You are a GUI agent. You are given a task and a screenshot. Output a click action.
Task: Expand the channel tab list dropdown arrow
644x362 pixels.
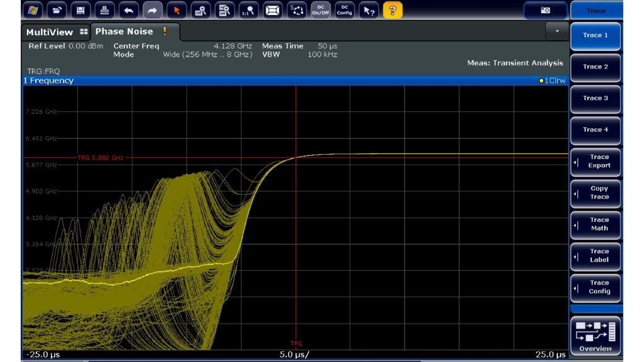coord(557,31)
